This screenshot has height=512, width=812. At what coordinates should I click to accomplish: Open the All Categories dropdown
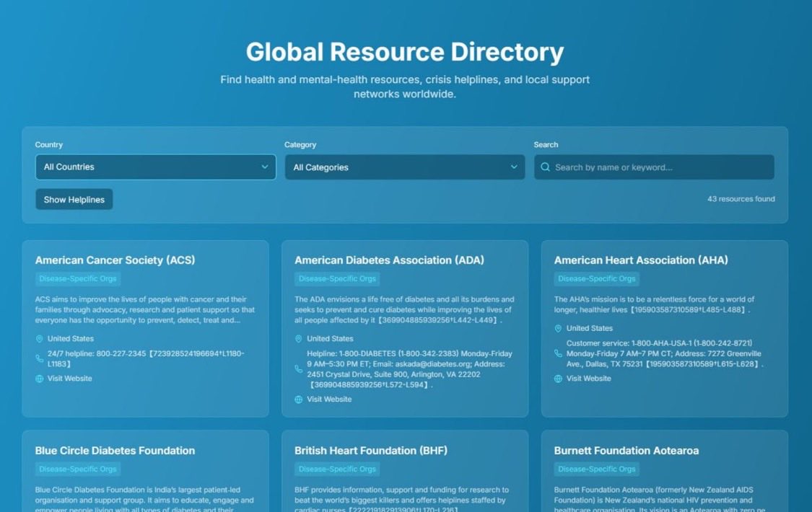[x=405, y=167]
